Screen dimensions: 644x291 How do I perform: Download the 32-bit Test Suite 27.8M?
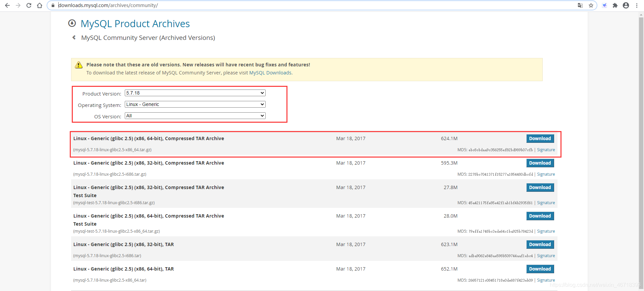click(540, 187)
